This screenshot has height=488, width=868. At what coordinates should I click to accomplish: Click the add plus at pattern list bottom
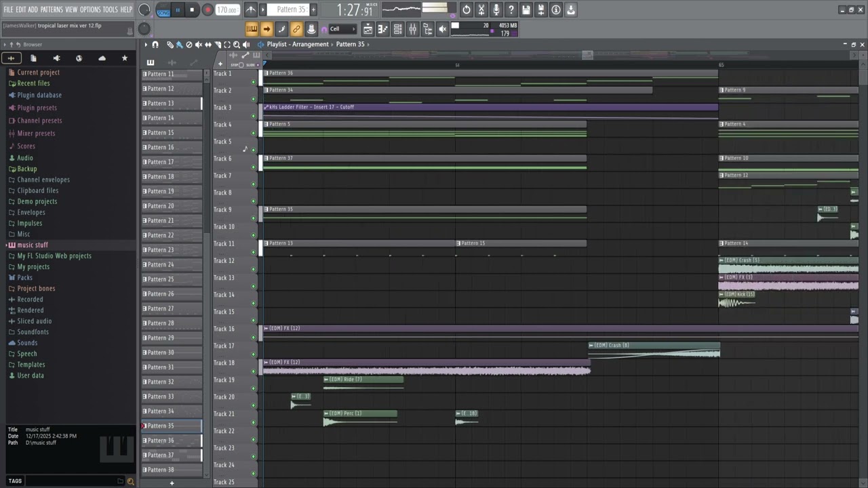tap(172, 483)
